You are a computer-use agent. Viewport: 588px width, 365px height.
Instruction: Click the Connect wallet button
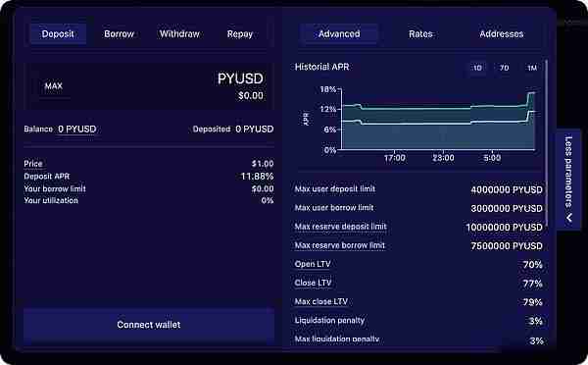(x=149, y=325)
